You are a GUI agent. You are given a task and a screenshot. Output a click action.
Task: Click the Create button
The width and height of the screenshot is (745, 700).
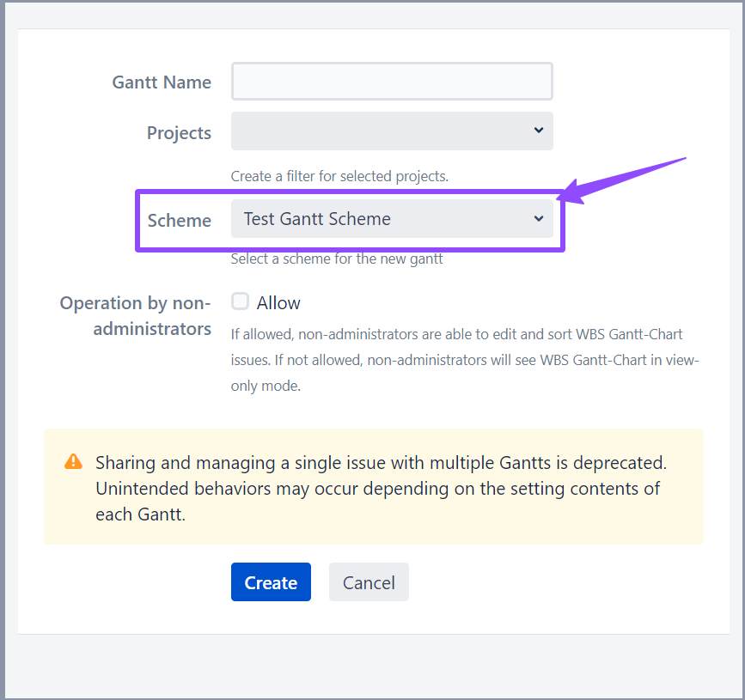coord(271,581)
